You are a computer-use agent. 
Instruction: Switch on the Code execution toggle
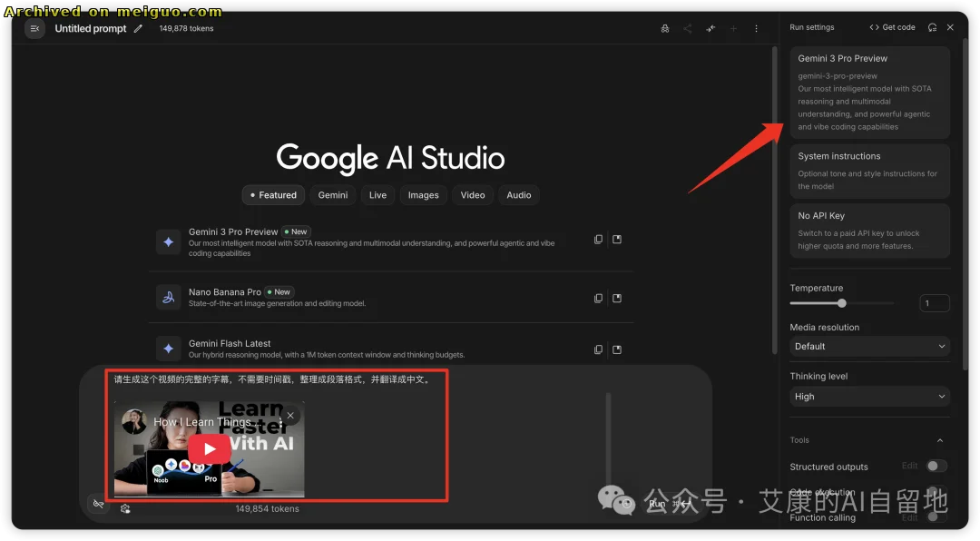[936, 492]
